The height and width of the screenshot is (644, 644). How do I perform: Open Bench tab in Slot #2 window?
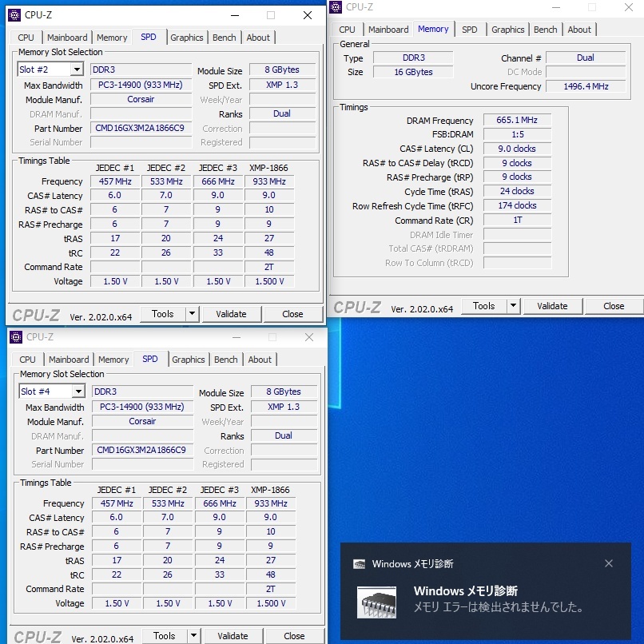[x=225, y=38]
